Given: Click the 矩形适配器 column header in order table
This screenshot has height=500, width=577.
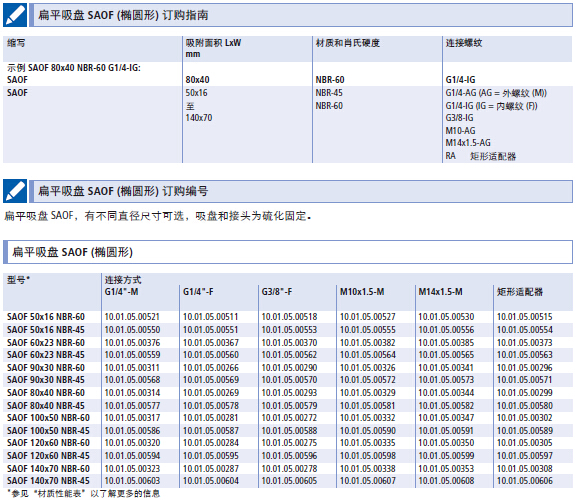Looking at the screenshot, I should tap(520, 292).
